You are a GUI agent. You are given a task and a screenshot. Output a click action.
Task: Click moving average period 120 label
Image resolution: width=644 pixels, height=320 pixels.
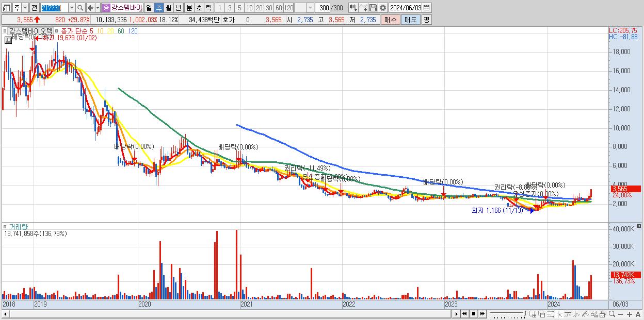click(x=133, y=31)
